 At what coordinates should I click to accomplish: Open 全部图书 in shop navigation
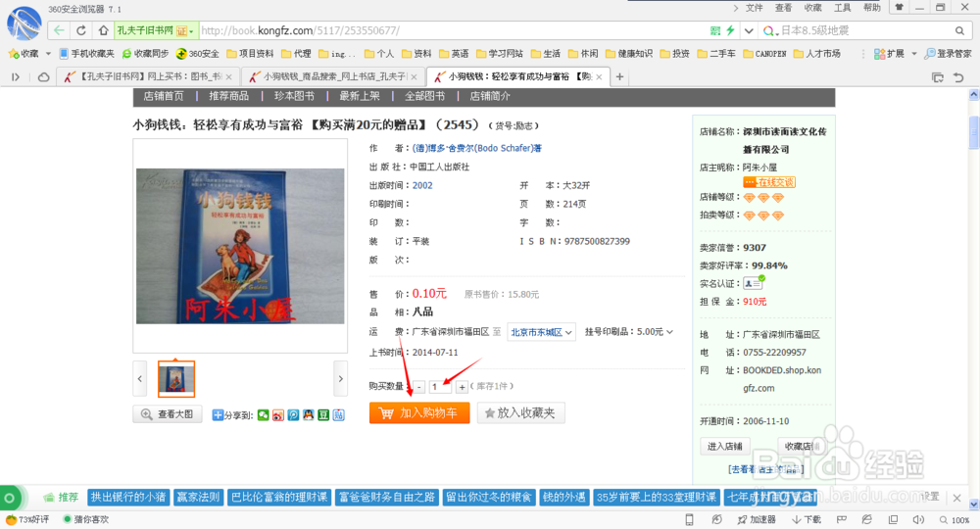(425, 96)
